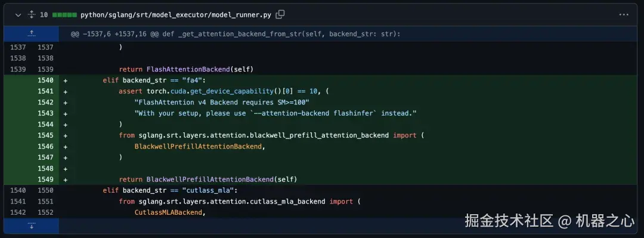Copy the model_runner.py file path
Screen dimensions: 644x238
pyautogui.click(x=280, y=15)
